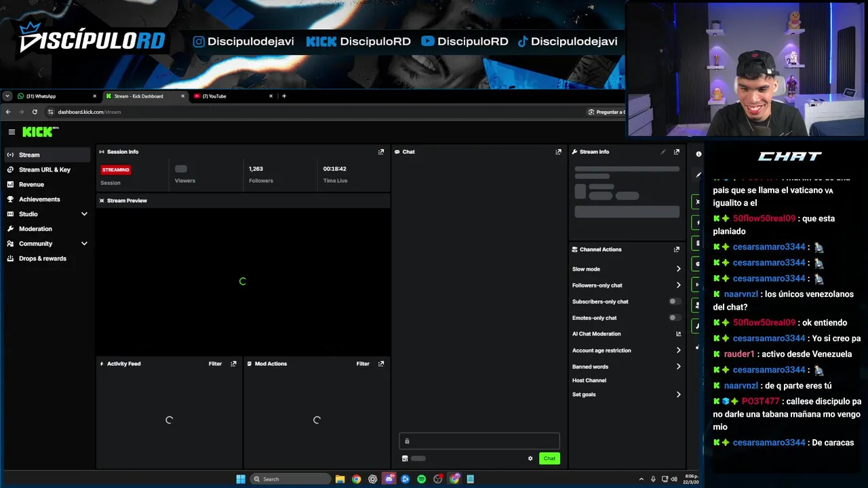Open File Explorer from taskbar
Image resolution: width=868 pixels, height=488 pixels.
(x=340, y=479)
